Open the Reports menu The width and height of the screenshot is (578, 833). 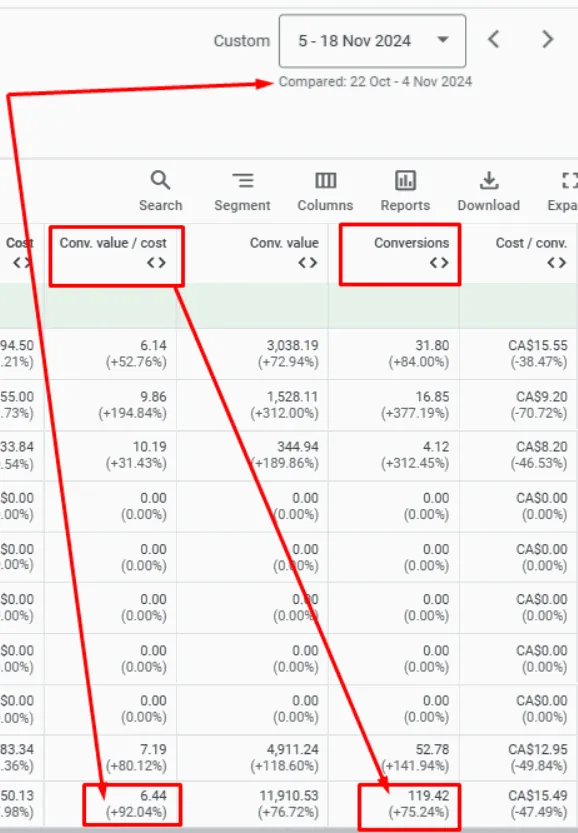click(x=405, y=191)
